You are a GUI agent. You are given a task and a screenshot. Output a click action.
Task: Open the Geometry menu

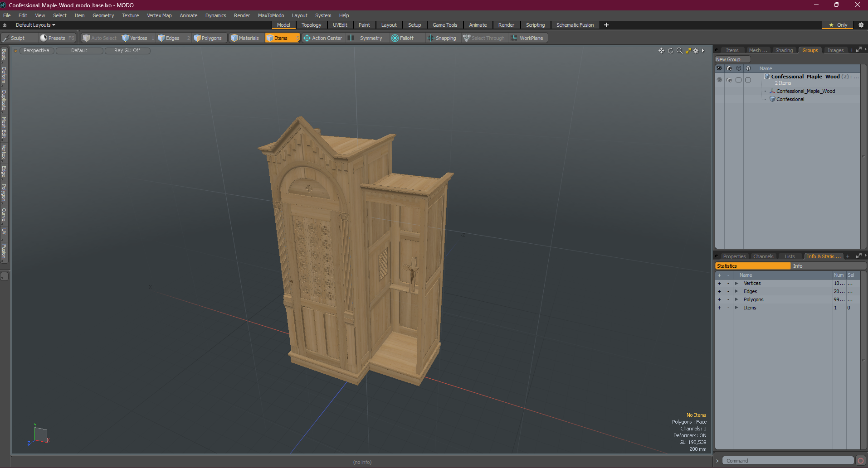coord(103,15)
